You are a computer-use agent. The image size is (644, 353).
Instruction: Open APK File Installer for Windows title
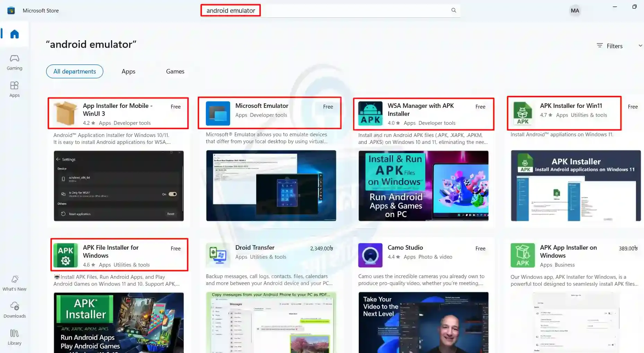click(x=111, y=251)
